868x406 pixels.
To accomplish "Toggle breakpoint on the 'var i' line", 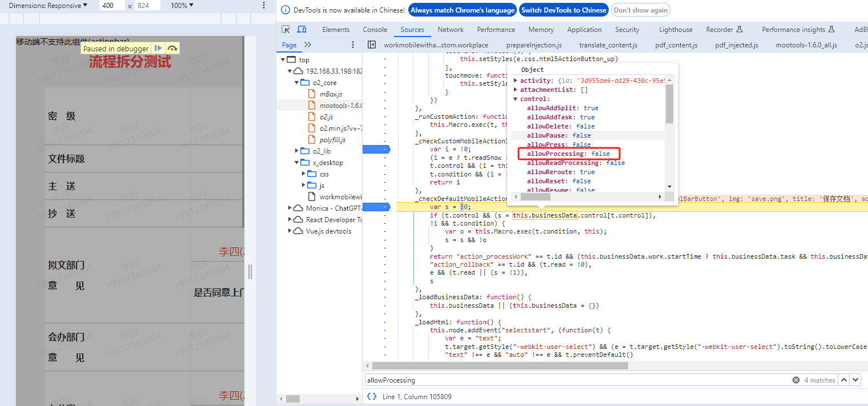I will pos(376,149).
